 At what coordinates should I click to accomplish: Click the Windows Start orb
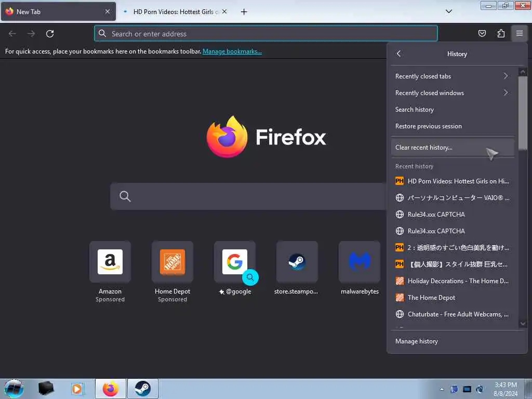coord(14,389)
